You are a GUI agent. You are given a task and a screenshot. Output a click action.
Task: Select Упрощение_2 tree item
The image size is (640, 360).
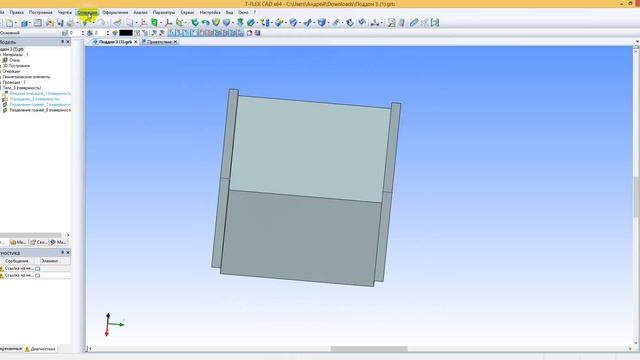pyautogui.click(x=35, y=99)
